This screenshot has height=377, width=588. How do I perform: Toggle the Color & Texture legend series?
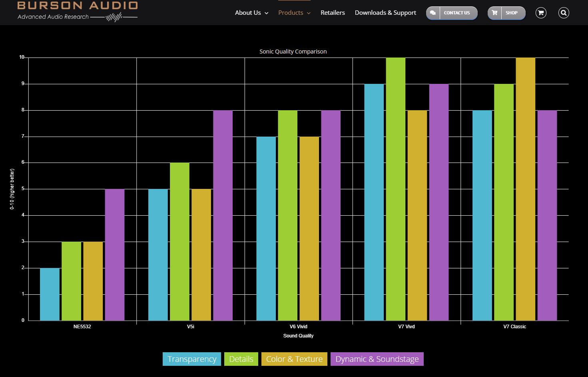coord(294,359)
